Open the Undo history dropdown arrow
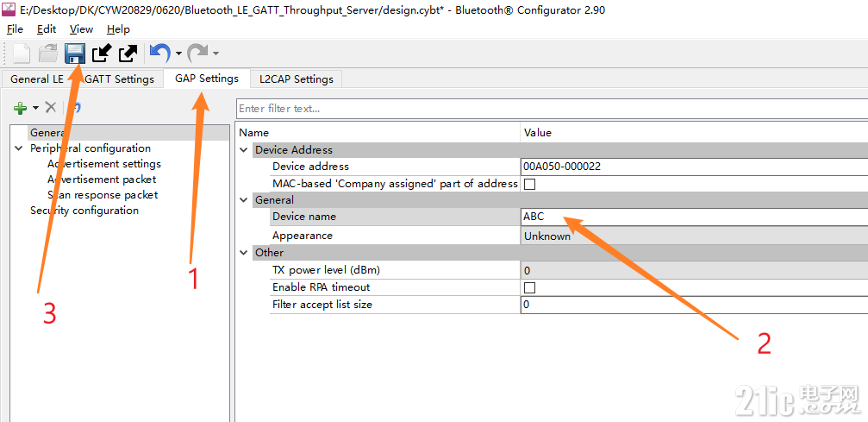The image size is (868, 422). (x=178, y=54)
